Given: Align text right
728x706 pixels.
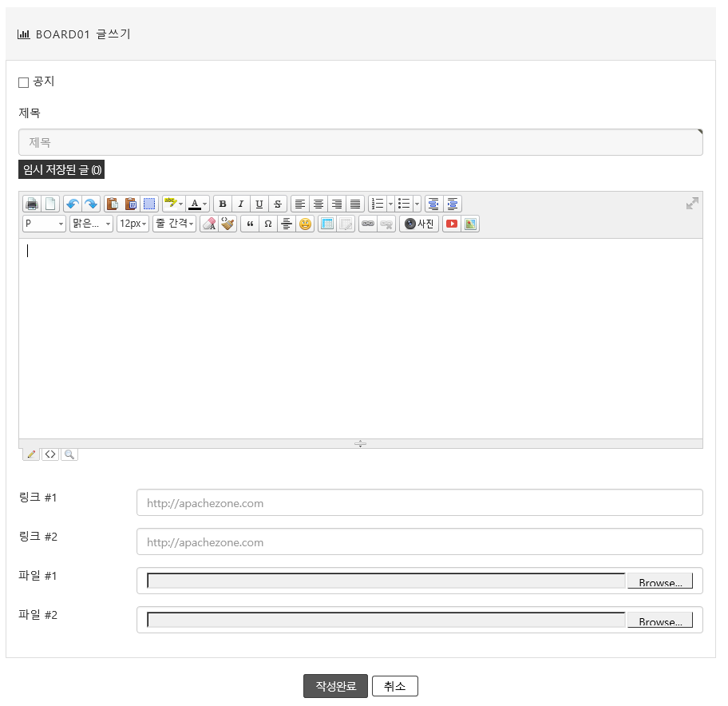Looking at the screenshot, I should tap(337, 204).
